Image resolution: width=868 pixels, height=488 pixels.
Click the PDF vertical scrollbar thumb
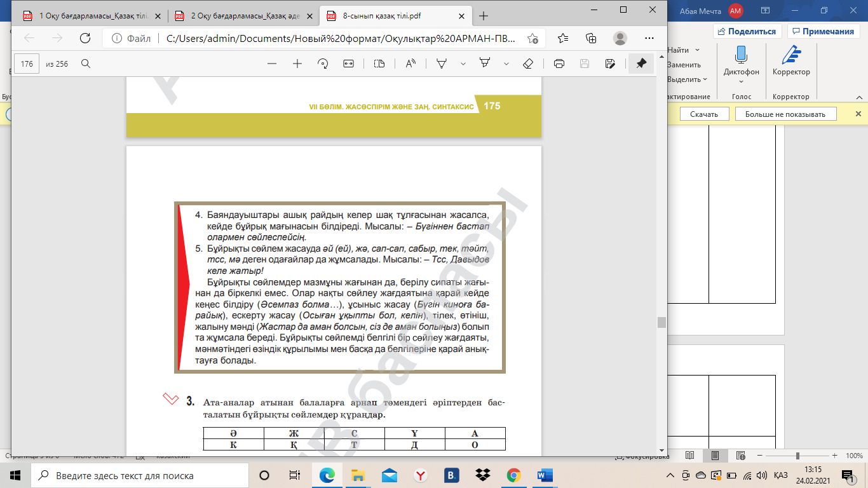click(x=661, y=322)
